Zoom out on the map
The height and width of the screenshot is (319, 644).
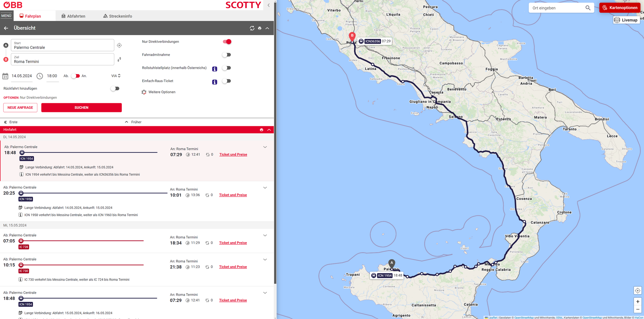638,309
